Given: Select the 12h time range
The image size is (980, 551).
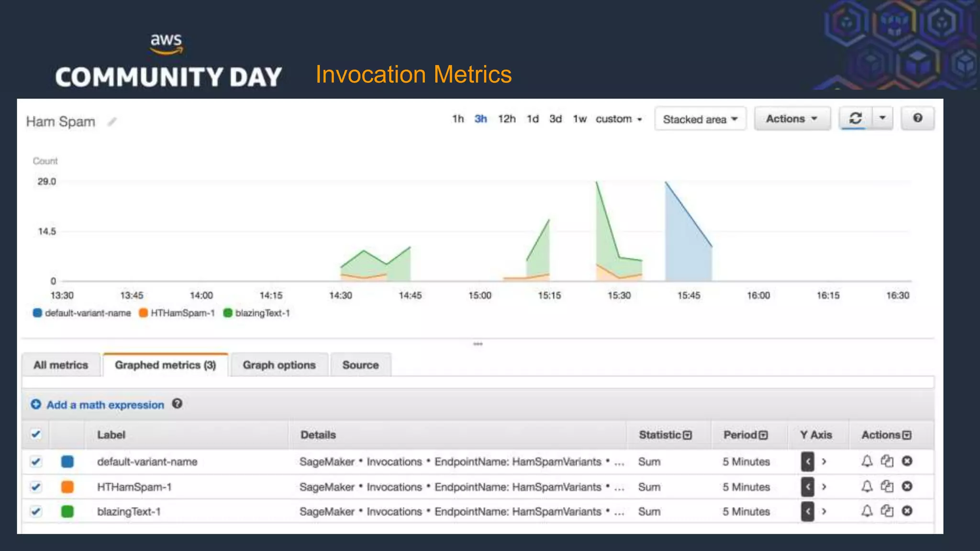Looking at the screenshot, I should click(507, 119).
